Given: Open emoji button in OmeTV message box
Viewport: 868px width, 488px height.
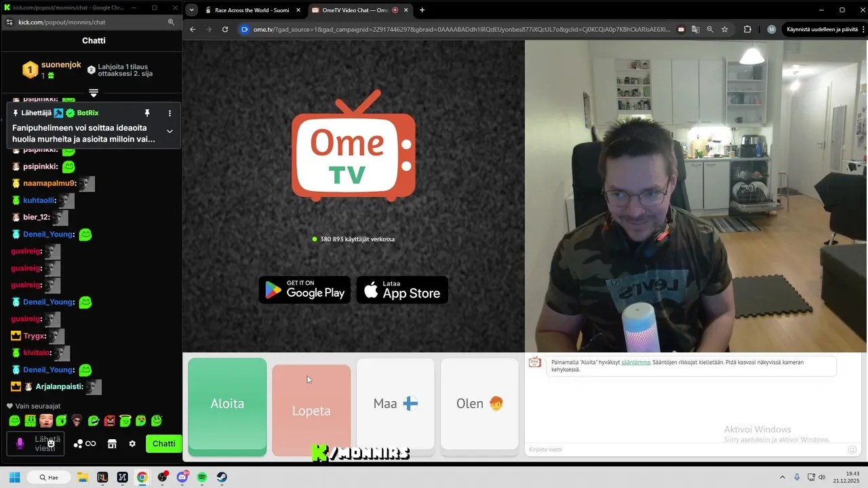Looking at the screenshot, I should click(852, 449).
